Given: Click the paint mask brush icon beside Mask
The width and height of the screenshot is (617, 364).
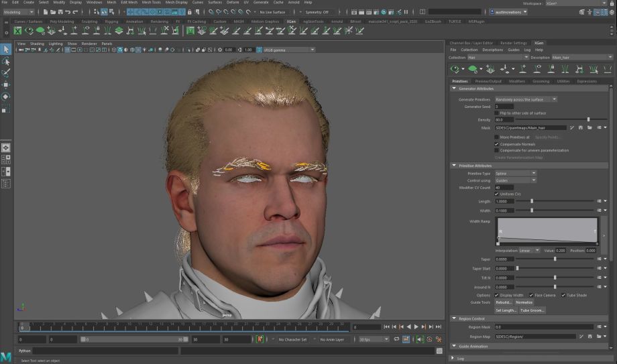Looking at the screenshot, I should [571, 127].
